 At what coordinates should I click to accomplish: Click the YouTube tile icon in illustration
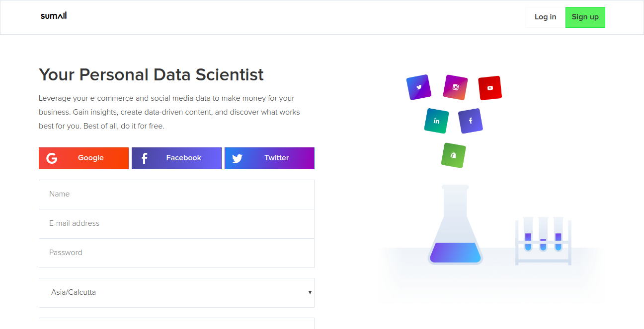[x=489, y=88]
